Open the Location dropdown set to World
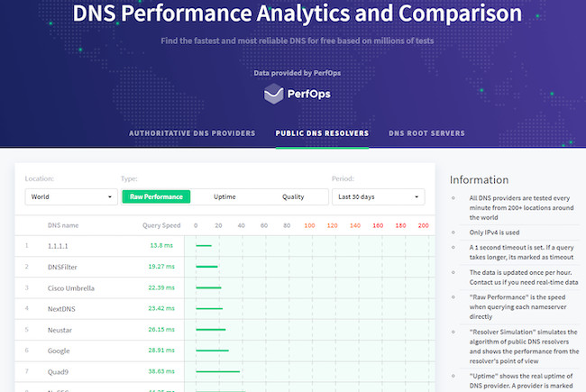 click(71, 196)
